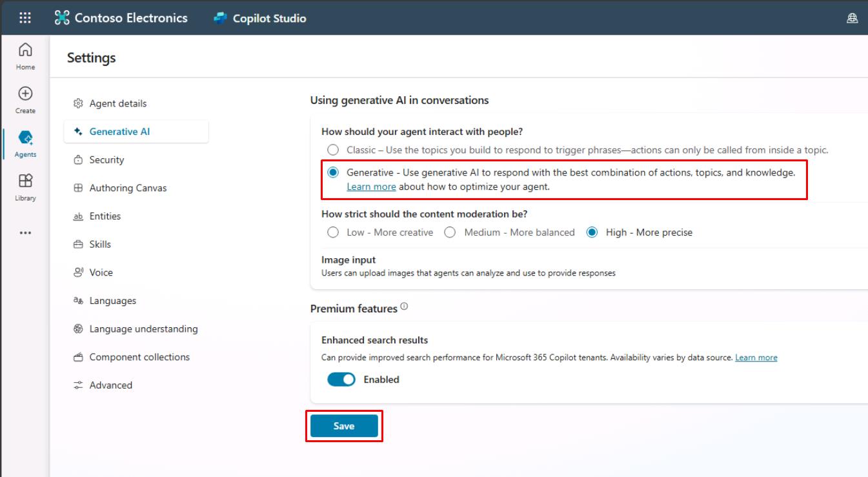Select the Generative interaction radio option

333,173
